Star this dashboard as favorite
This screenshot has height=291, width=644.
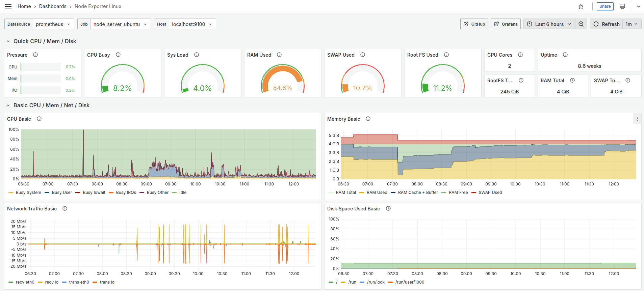pyautogui.click(x=581, y=6)
